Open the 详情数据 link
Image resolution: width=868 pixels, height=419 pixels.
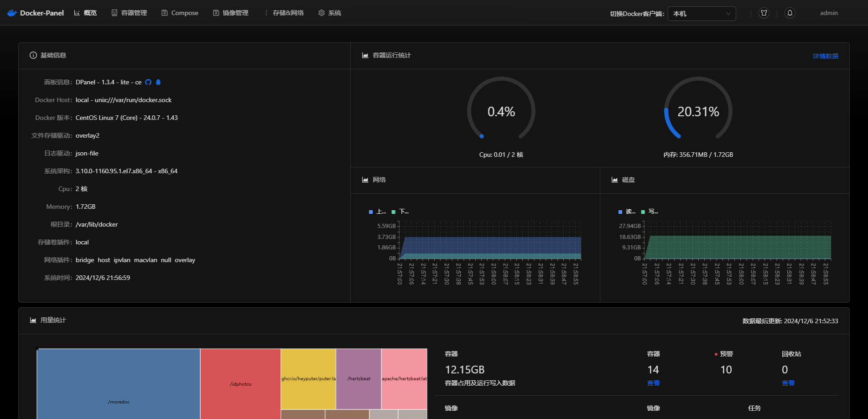[825, 56]
